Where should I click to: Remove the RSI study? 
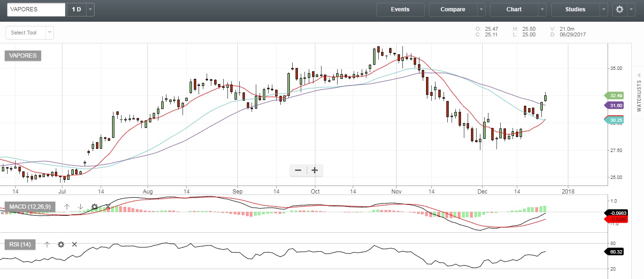(x=74, y=245)
